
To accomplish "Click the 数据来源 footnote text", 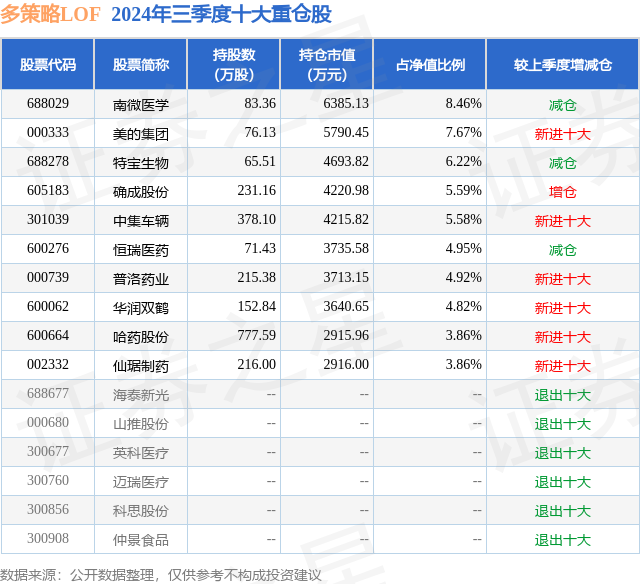I will (161, 575).
